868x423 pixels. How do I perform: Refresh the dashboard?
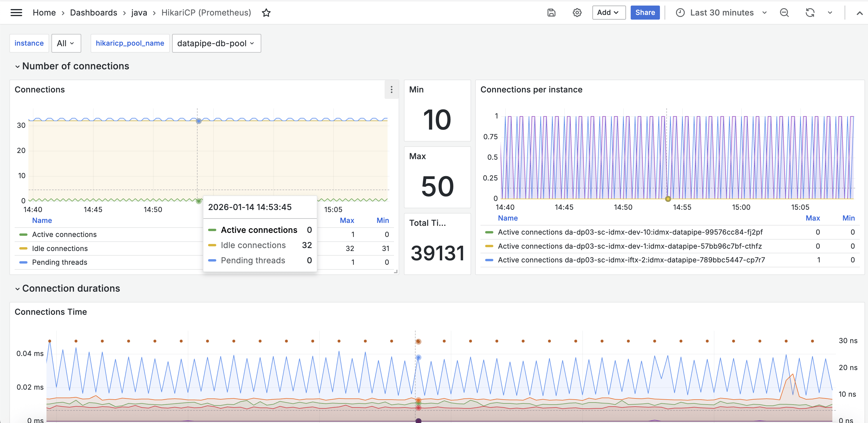tap(810, 13)
